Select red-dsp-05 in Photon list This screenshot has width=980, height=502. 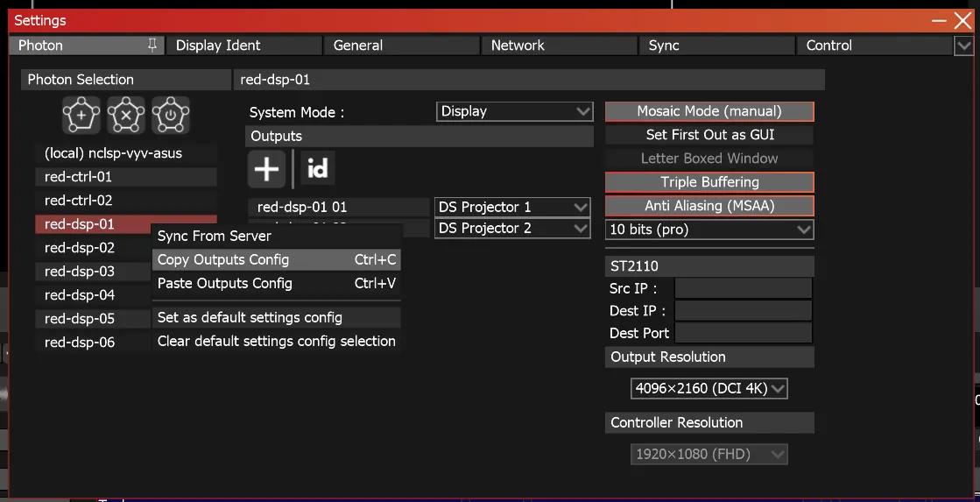pyautogui.click(x=94, y=319)
